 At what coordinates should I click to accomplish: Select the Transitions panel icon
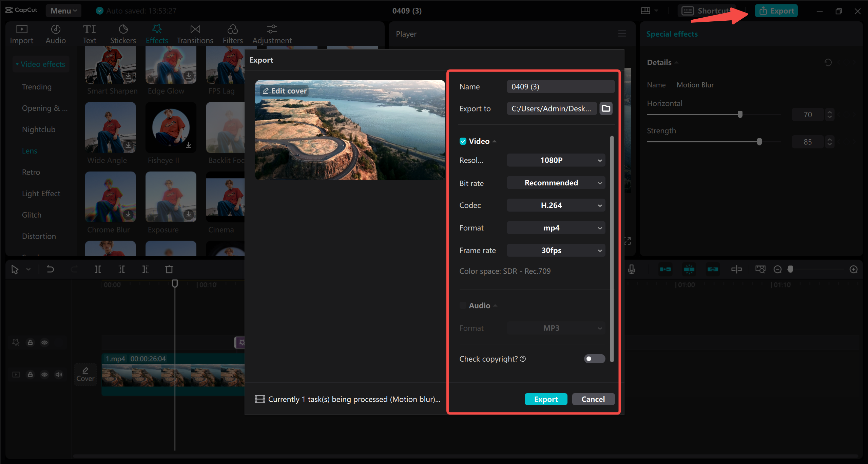(x=195, y=33)
